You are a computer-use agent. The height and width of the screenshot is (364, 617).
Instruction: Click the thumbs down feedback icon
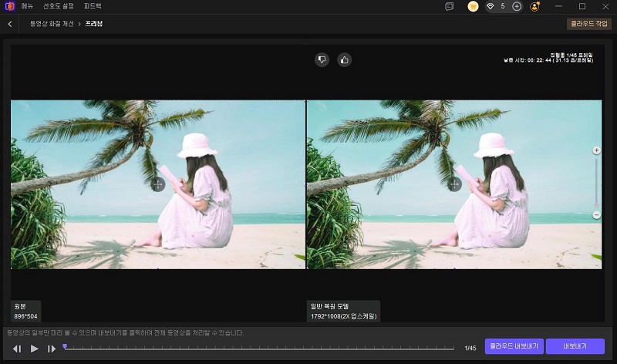pyautogui.click(x=322, y=59)
